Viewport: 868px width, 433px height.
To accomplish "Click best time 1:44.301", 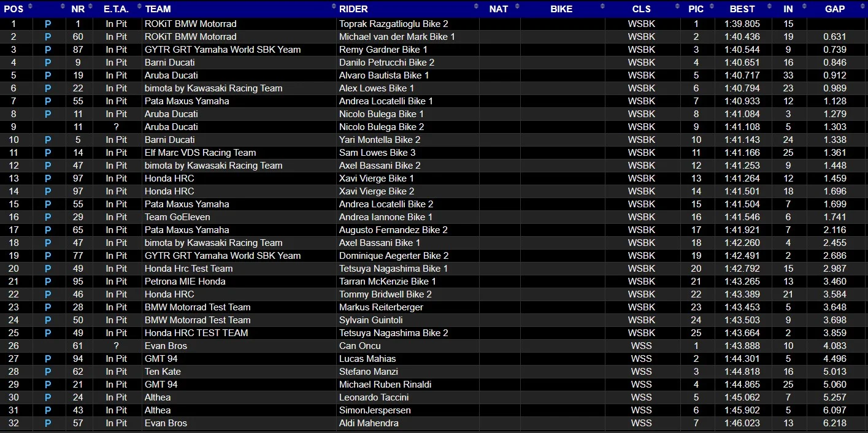I will tap(742, 359).
